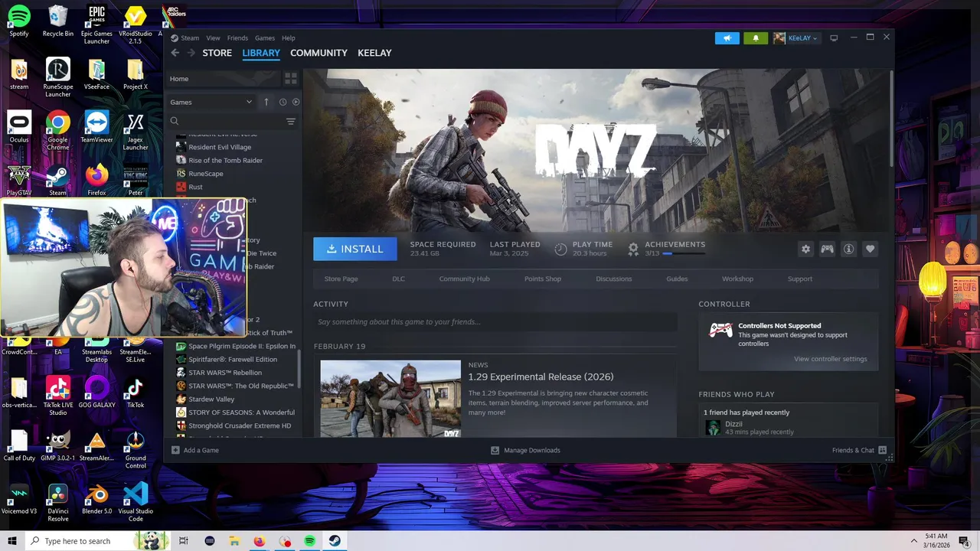Sort library by recent clock icon
The height and width of the screenshot is (551, 980).
283,102
